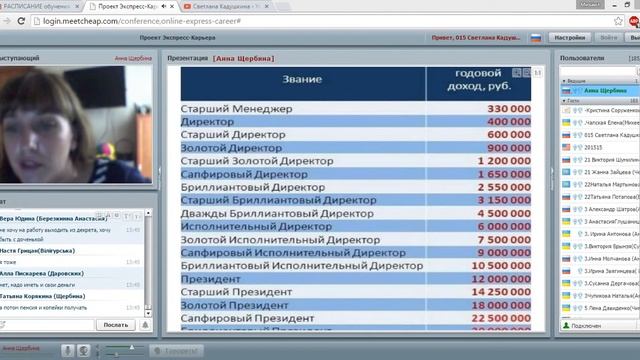Select user 21 Виктория Шумилина

600,160
